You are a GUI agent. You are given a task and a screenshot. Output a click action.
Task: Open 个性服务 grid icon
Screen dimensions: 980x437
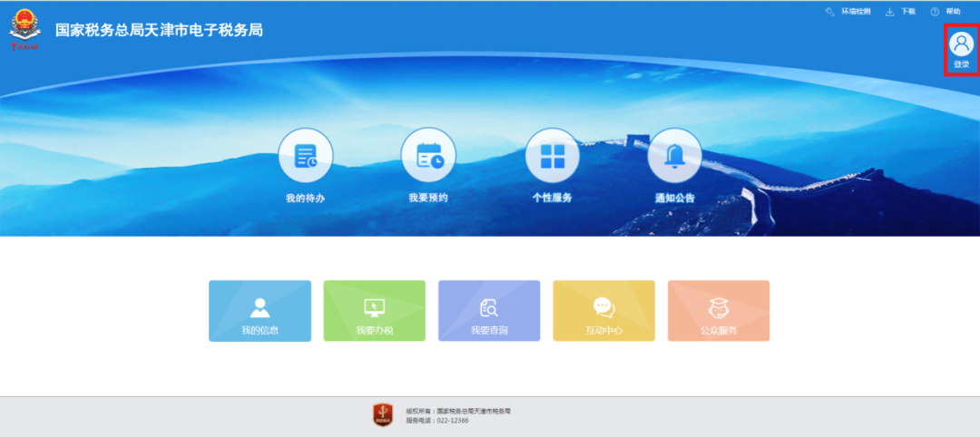pyautogui.click(x=552, y=156)
